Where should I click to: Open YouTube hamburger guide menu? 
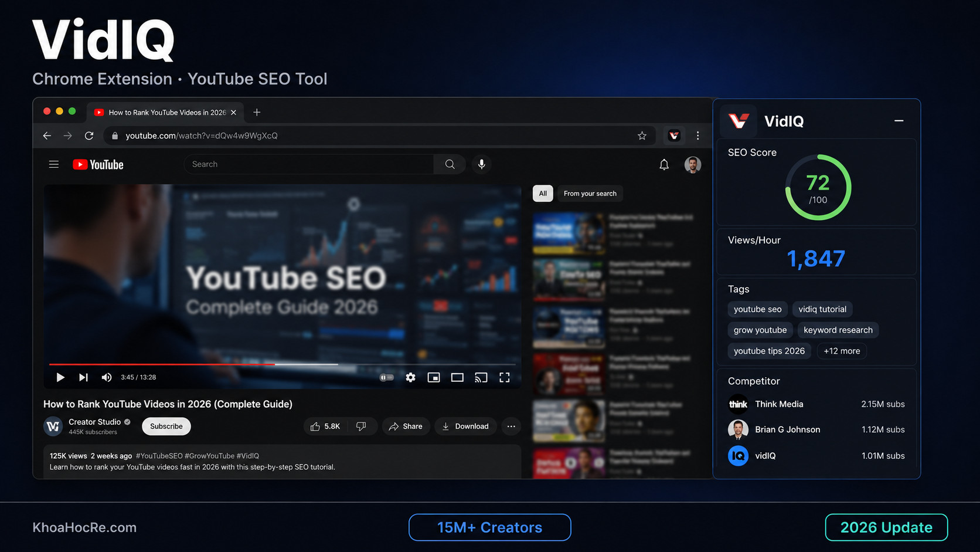(x=54, y=164)
